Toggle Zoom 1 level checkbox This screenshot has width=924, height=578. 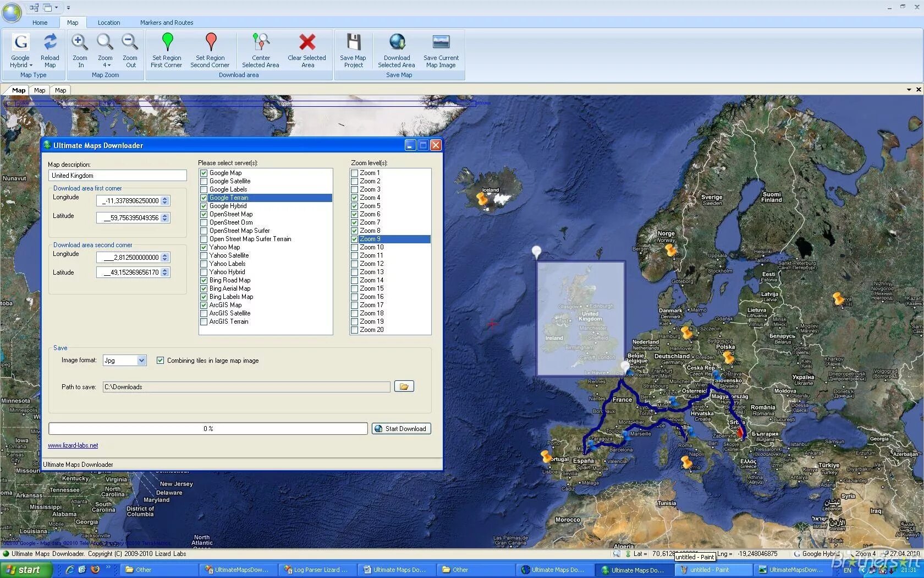[x=355, y=173]
